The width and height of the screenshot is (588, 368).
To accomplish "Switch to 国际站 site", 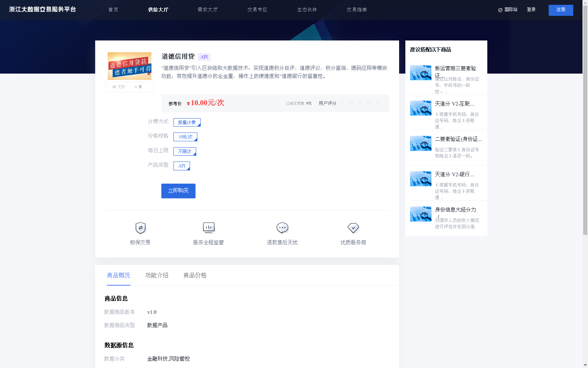I will point(511,10).
